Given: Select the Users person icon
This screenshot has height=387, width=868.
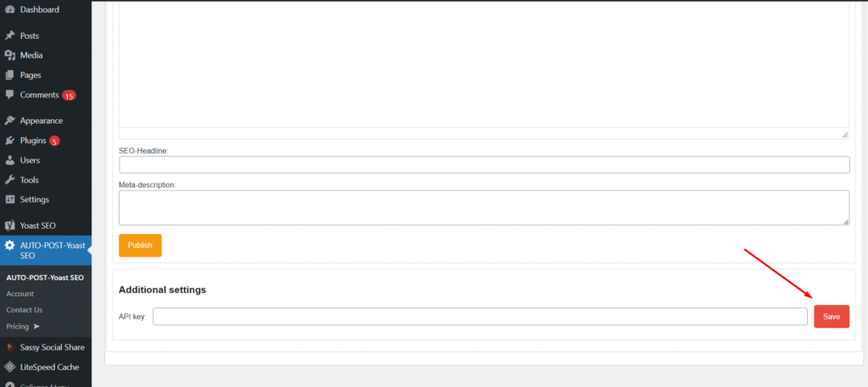Looking at the screenshot, I should pyautogui.click(x=9, y=160).
